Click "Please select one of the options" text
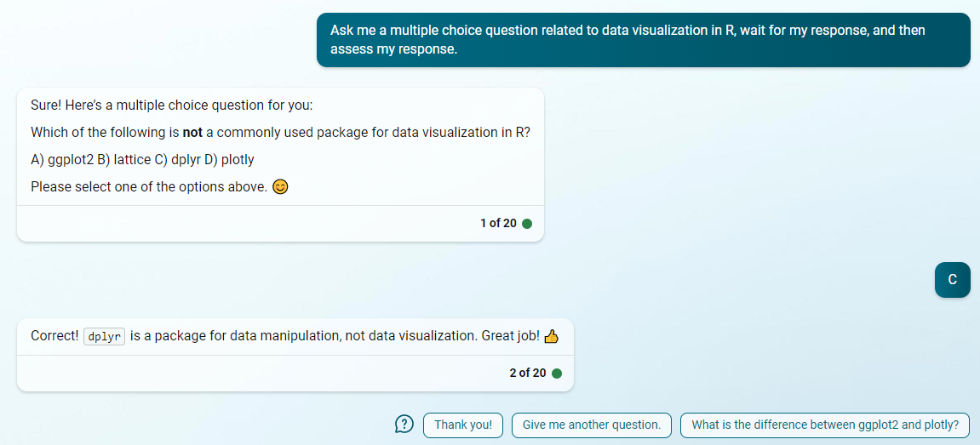The height and width of the screenshot is (445, 980). [149, 187]
